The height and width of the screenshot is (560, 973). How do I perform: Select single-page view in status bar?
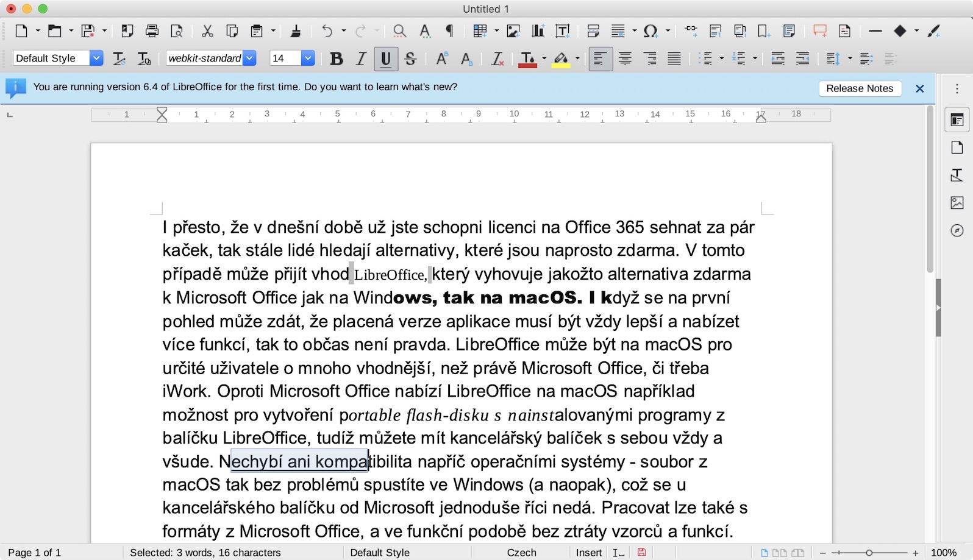(x=764, y=553)
